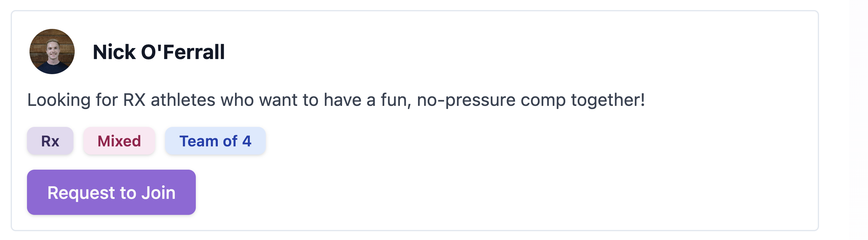Select the Mixed category tag
The height and width of the screenshot is (240, 868).
pos(119,141)
